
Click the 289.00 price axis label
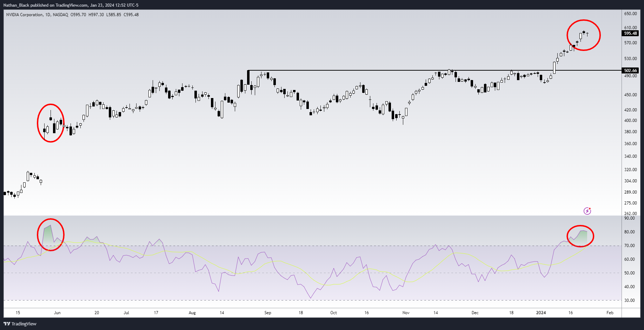(630, 192)
